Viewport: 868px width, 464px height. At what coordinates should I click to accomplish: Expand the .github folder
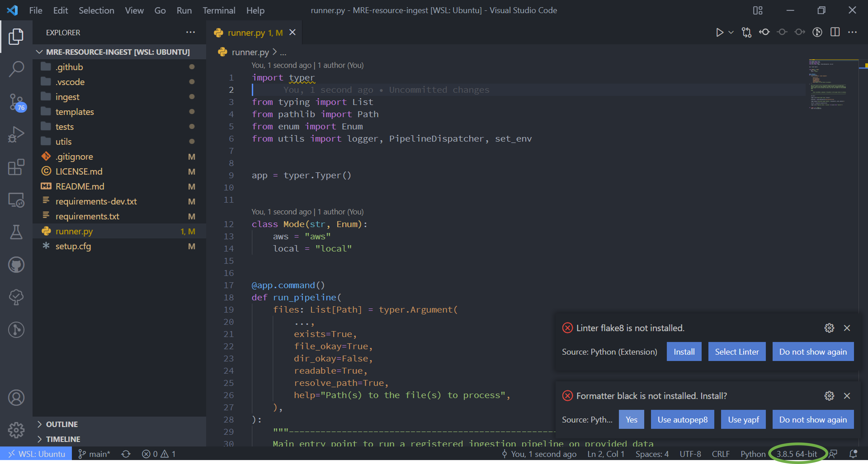coord(119,67)
